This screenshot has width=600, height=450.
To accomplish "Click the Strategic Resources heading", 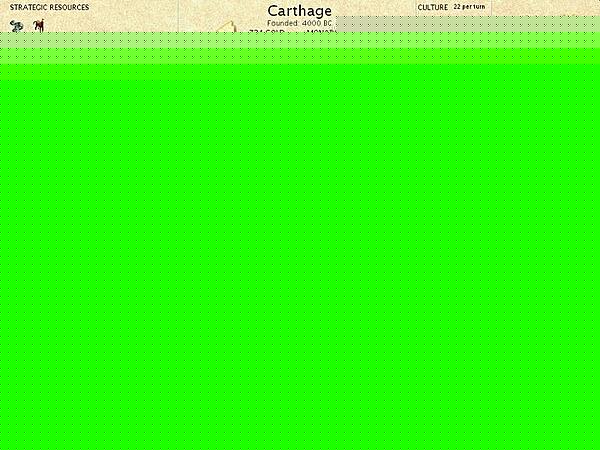I will (49, 7).
